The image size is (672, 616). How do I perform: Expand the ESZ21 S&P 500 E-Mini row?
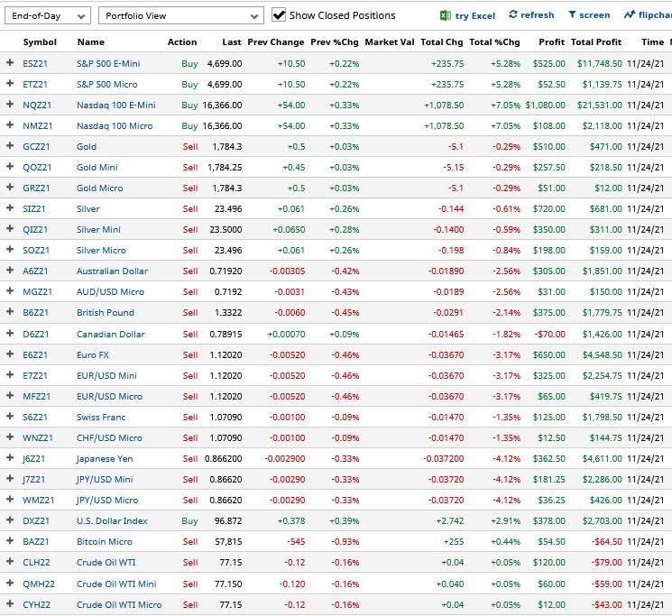[10, 63]
